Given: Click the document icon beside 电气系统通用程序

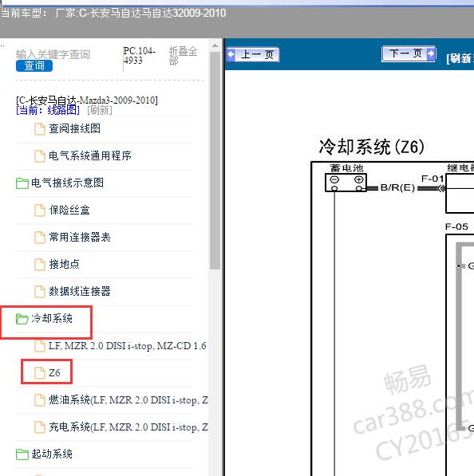Looking at the screenshot, I should click(40, 156).
